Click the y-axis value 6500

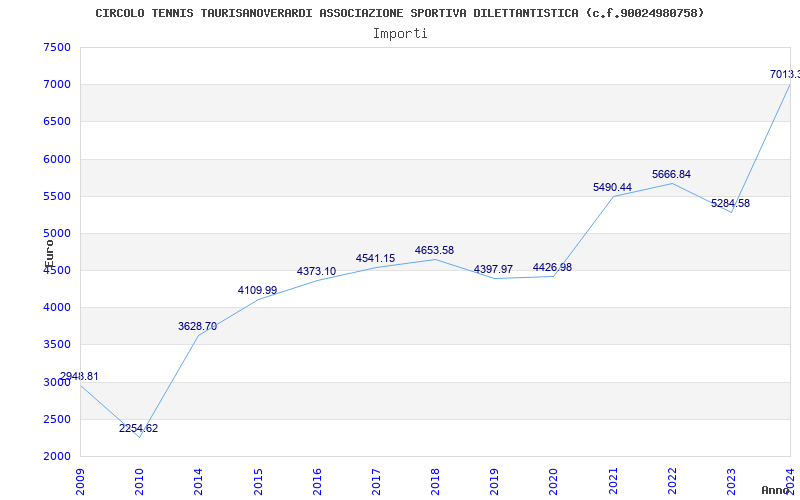[57, 122]
